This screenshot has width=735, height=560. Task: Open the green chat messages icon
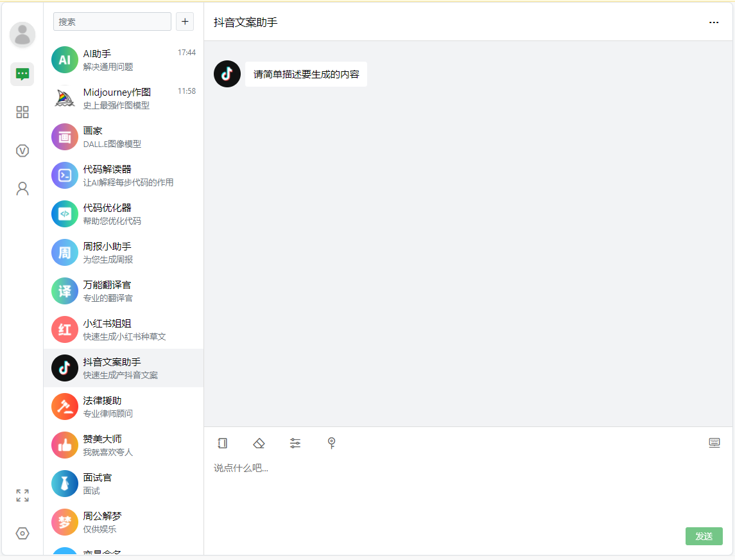(x=22, y=74)
